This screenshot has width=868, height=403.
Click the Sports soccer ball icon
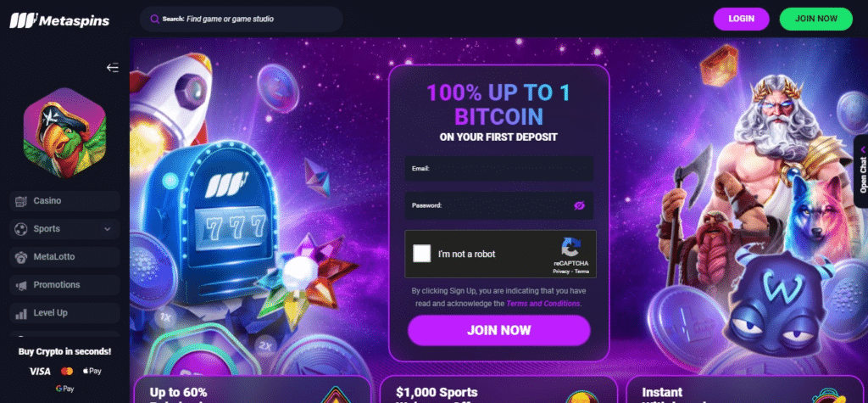pyautogui.click(x=21, y=228)
